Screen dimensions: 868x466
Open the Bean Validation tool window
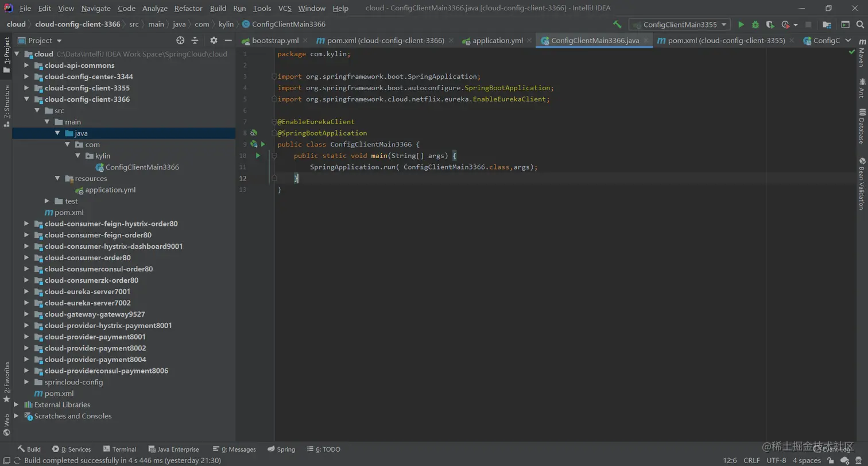862,183
